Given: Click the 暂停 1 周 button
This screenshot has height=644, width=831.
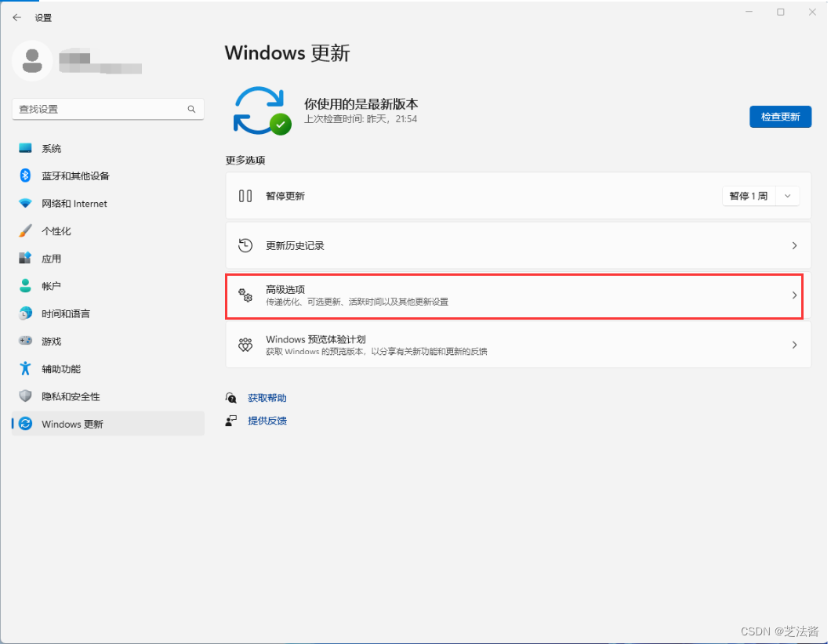Looking at the screenshot, I should coord(749,196).
